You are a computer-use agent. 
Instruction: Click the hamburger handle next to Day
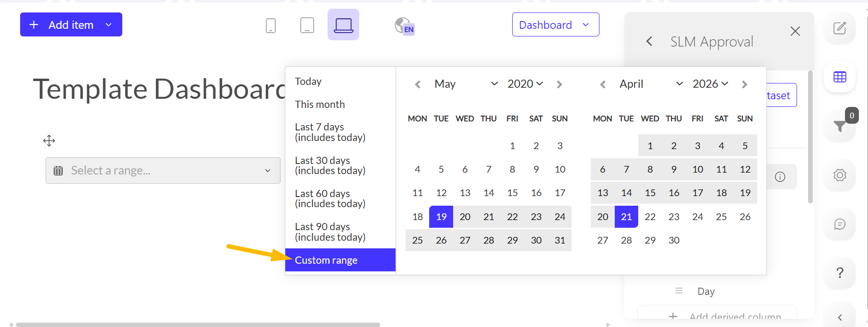(x=679, y=291)
